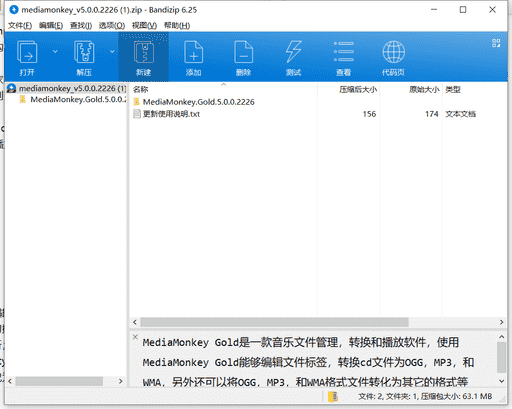Click file list scroll right arrow
The image size is (512, 409).
501,322
